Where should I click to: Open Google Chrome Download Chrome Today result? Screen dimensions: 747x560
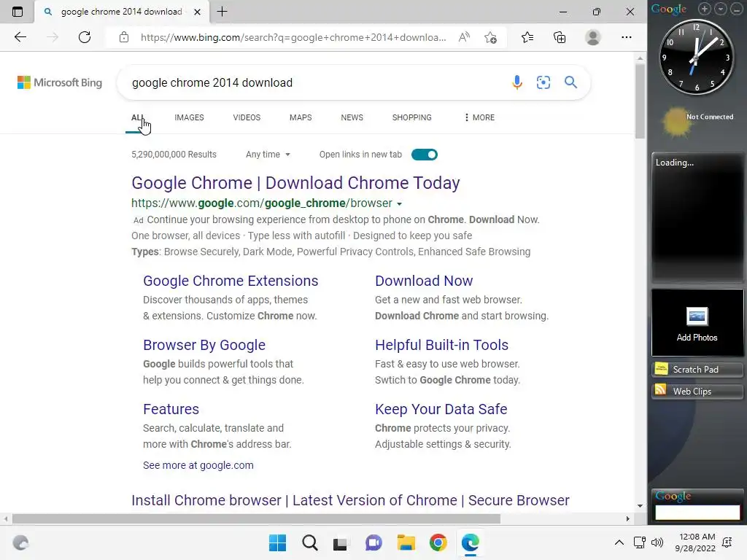tap(295, 183)
